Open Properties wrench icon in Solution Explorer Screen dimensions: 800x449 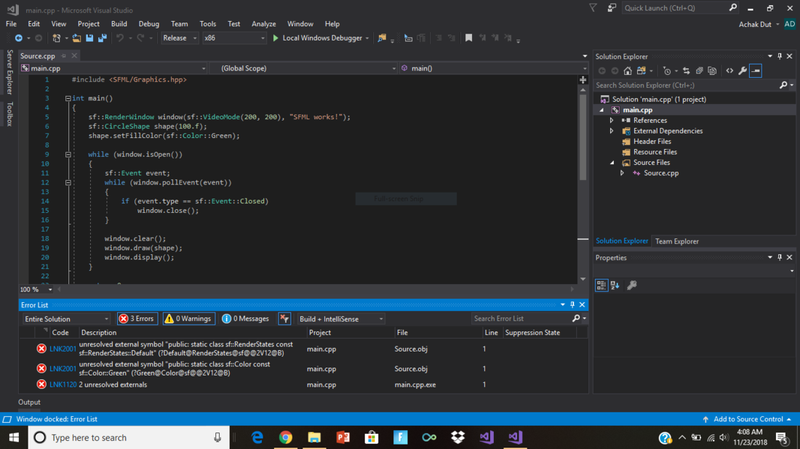click(x=742, y=71)
